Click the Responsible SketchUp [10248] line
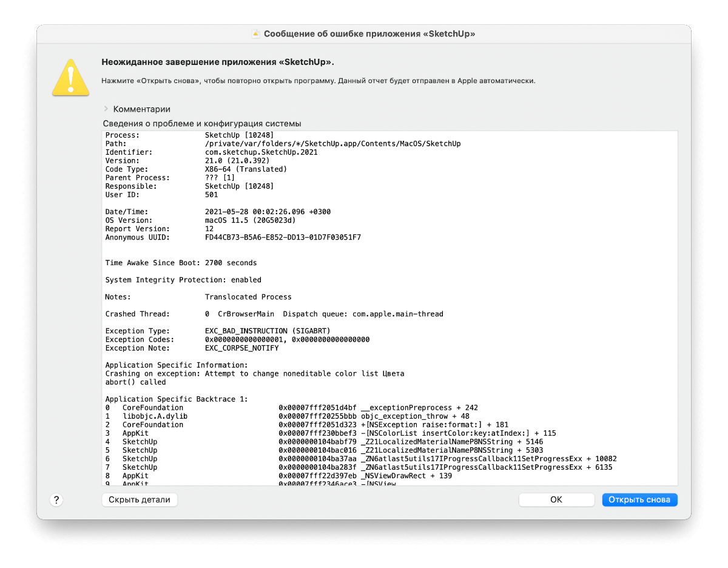 pos(189,186)
